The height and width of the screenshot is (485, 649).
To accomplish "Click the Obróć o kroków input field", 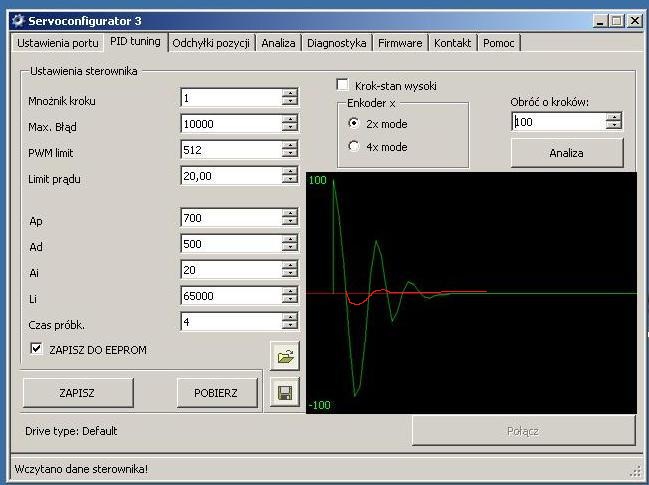I will point(559,122).
